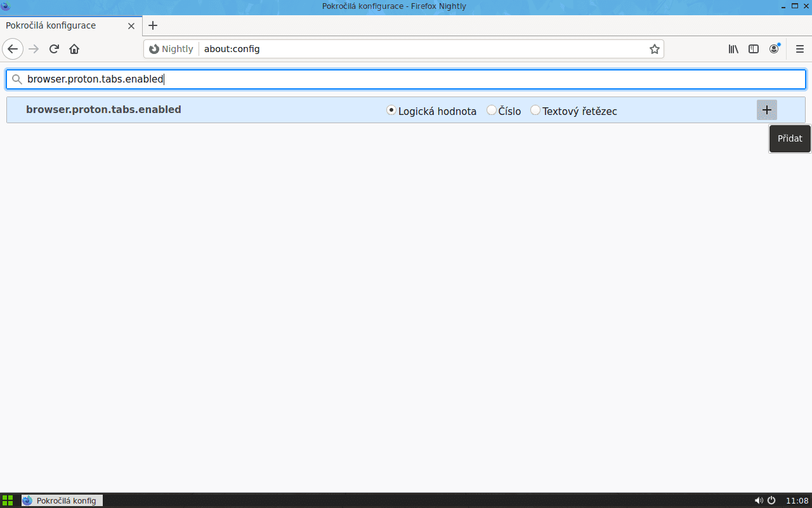Reload the current page
Screen dimensions: 812x508
(55, 49)
